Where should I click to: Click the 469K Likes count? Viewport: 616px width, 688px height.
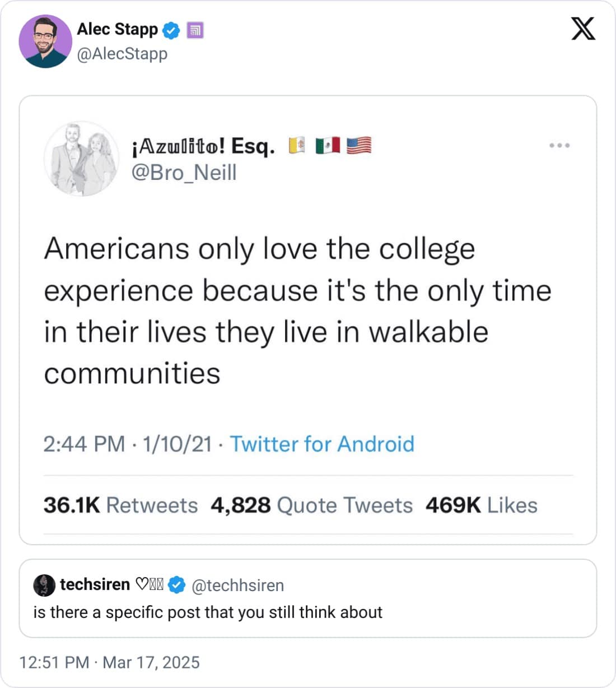[480, 505]
